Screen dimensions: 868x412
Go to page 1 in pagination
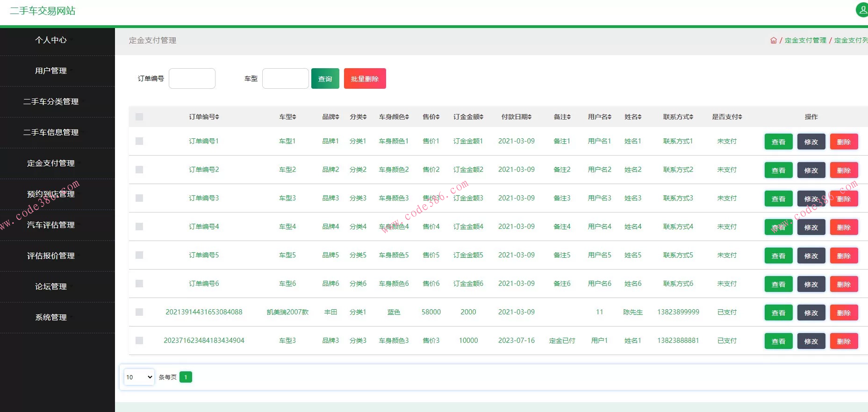[x=186, y=377]
